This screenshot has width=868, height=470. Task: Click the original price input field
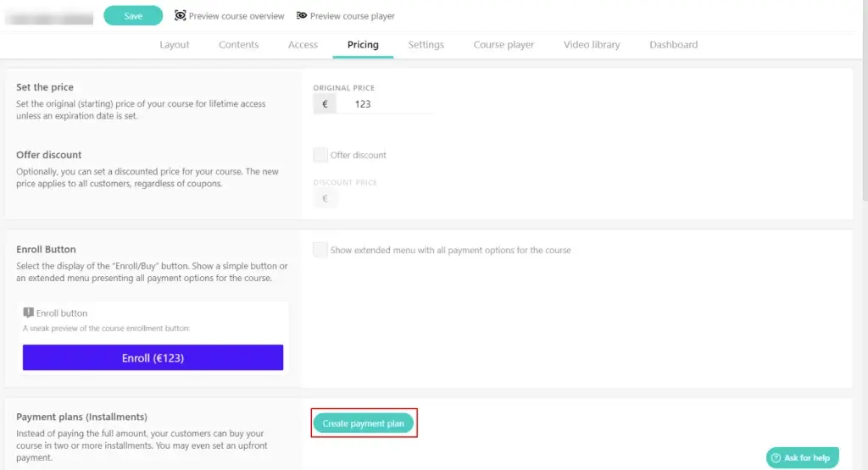coord(386,104)
